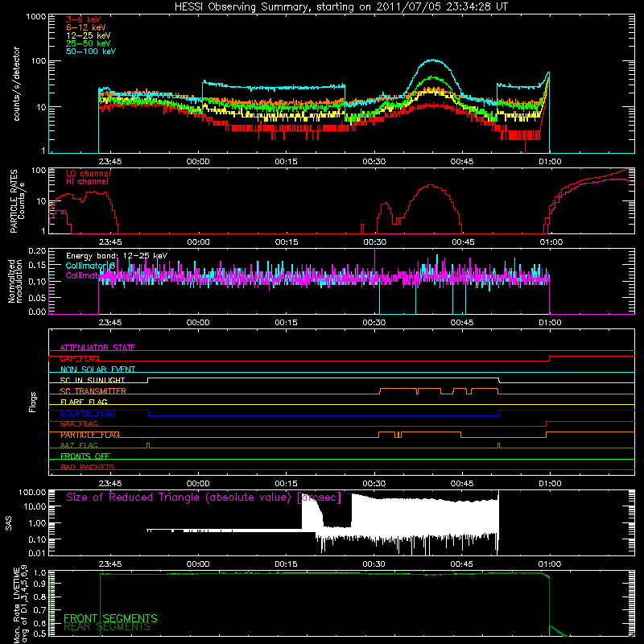
Task: Click the 50-100 keV curve peak near 00:40
Action: 432,60
